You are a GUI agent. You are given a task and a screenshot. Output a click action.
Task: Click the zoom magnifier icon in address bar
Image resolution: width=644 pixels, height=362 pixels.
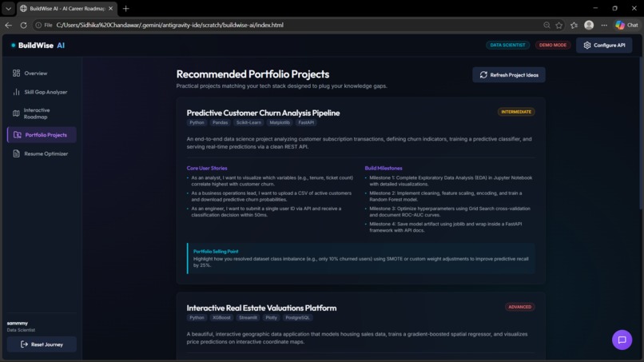(547, 25)
